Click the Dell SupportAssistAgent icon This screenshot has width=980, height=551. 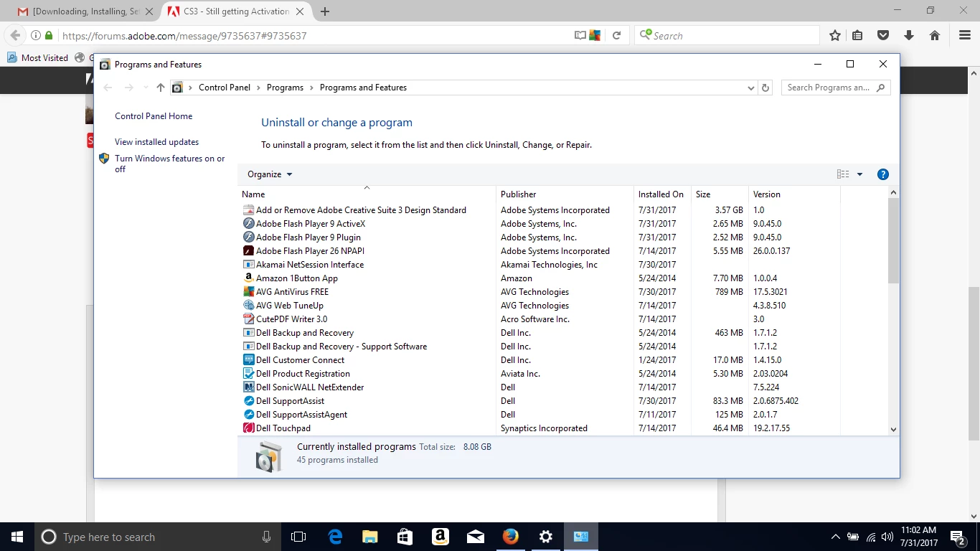(x=248, y=415)
